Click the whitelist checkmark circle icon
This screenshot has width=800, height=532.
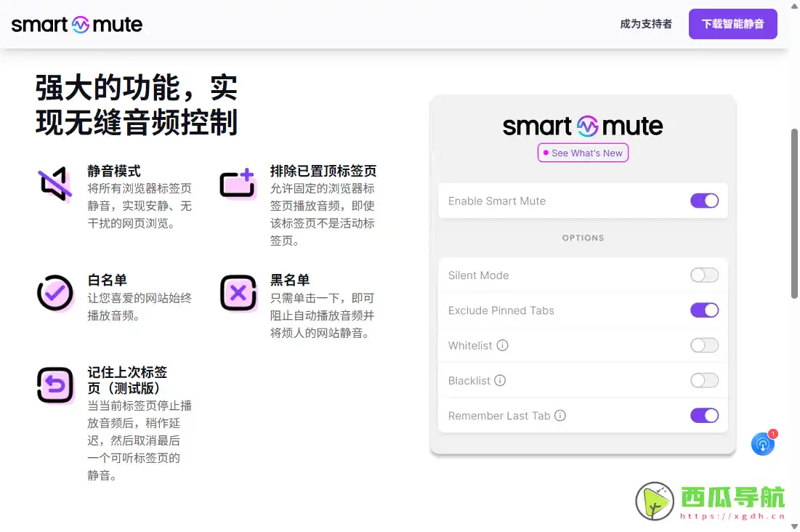55,293
